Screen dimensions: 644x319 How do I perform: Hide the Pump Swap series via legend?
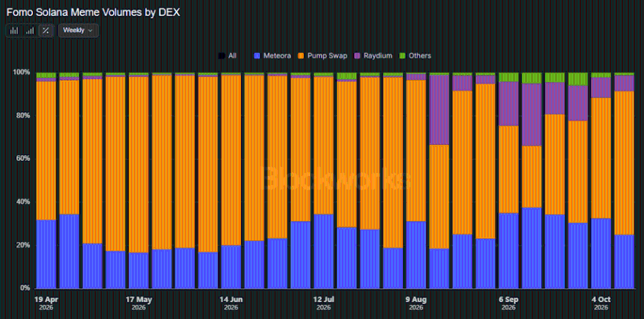323,55
